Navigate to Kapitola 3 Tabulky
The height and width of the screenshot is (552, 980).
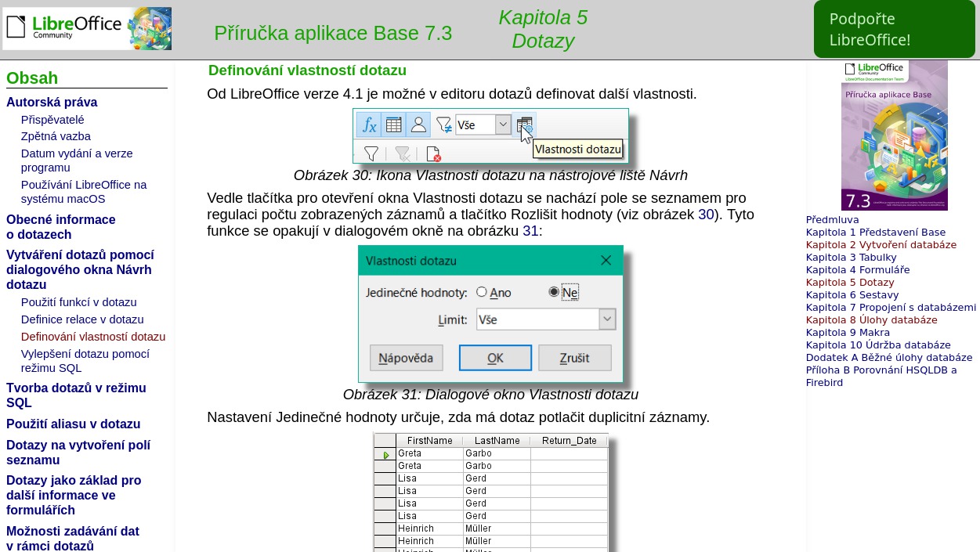click(852, 258)
